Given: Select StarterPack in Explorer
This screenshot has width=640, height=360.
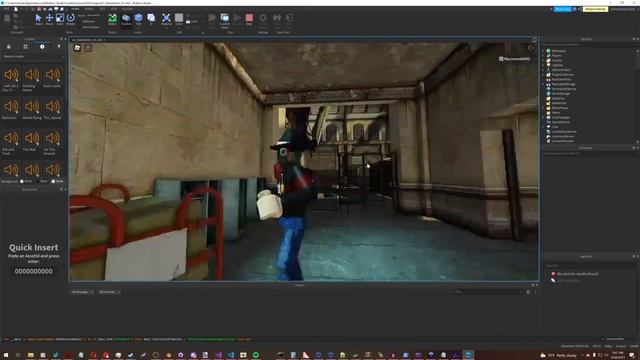Looking at the screenshot, I should coord(558,103).
